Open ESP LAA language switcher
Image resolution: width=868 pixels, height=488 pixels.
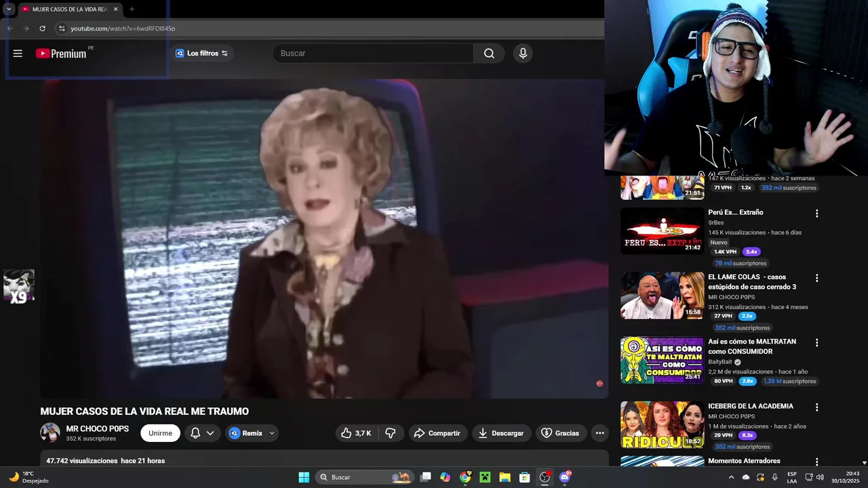[792, 477]
